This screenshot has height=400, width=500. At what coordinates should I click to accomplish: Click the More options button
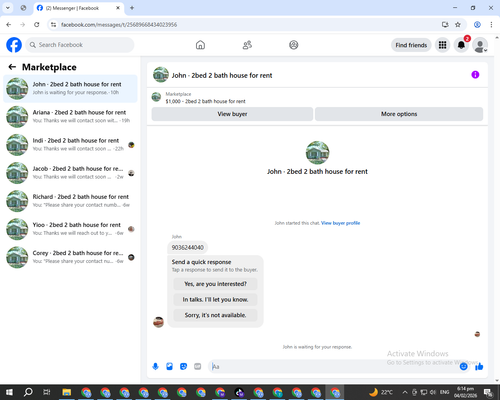[x=399, y=114]
